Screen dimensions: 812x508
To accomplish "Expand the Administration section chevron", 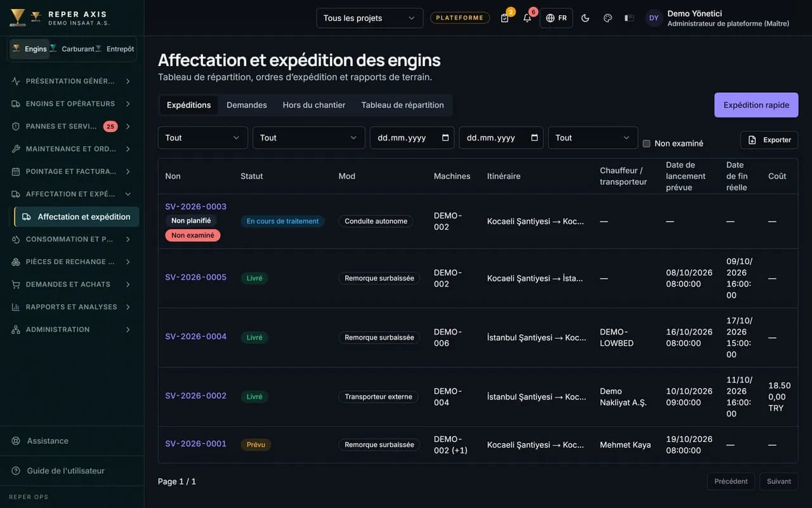I will (x=128, y=330).
